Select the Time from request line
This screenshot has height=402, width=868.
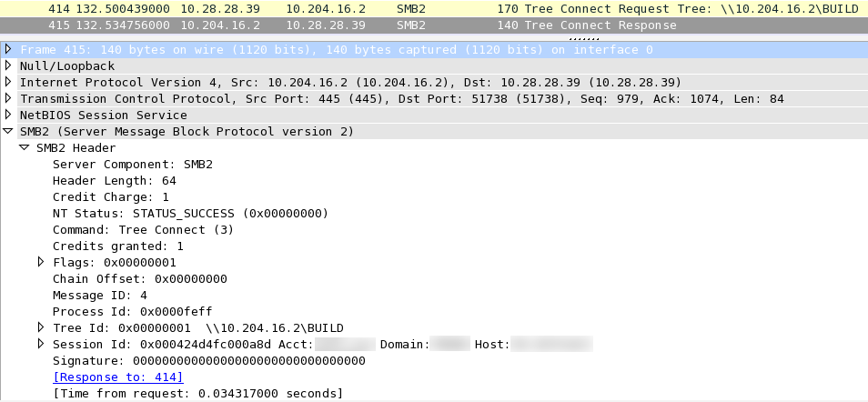coord(198,393)
